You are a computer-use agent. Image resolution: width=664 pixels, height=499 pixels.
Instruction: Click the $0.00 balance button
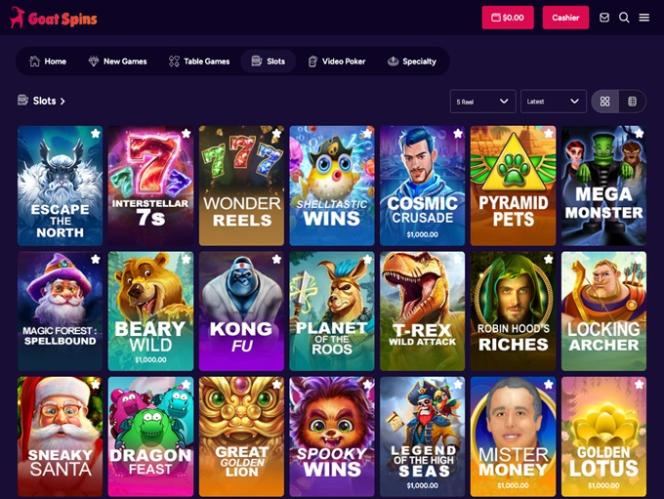point(507,17)
